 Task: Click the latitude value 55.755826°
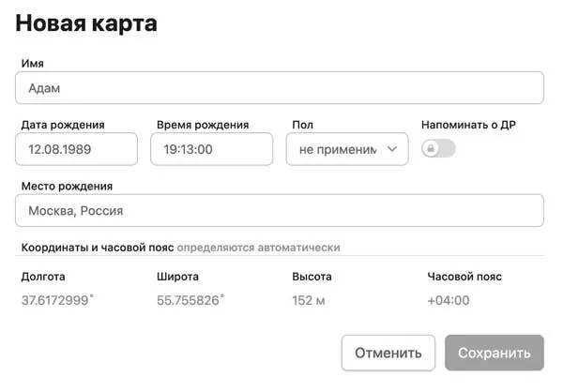(x=190, y=301)
